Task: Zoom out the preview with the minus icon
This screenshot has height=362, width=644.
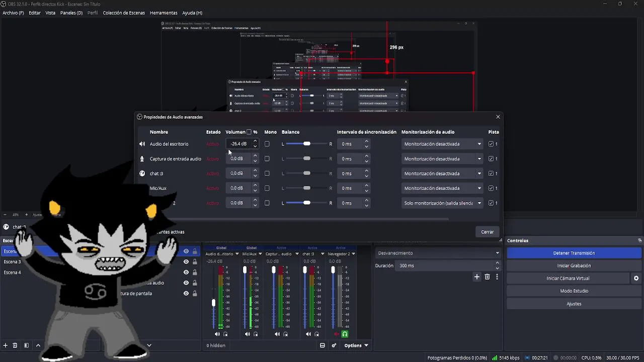Action: click(5, 215)
